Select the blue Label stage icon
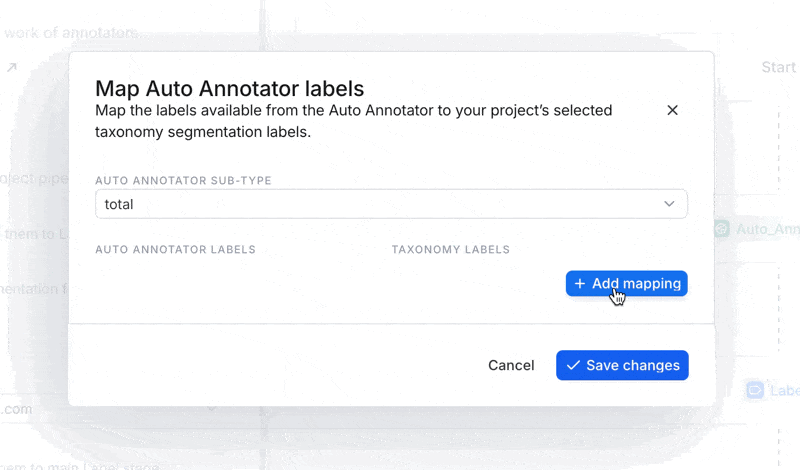Screen dimensions: 800x470 click(x=755, y=390)
